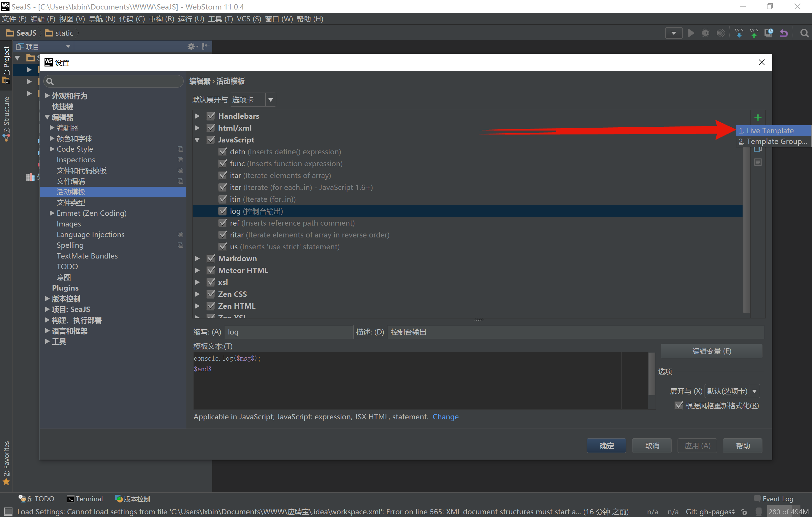Click the green plus add template icon
This screenshot has height=517, width=812.
tap(758, 118)
